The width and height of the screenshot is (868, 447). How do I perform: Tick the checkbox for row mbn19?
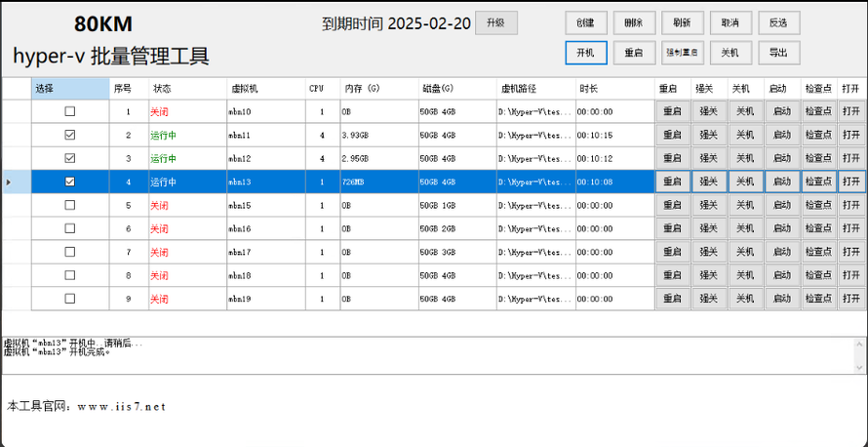69,299
